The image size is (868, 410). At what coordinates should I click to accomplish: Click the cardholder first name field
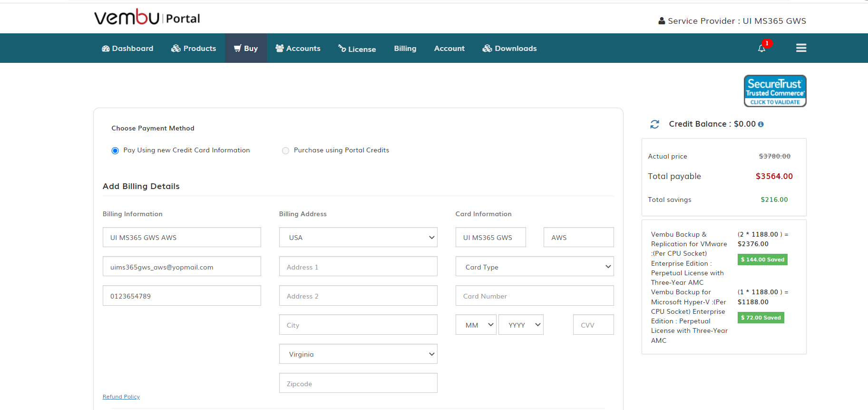click(x=491, y=237)
